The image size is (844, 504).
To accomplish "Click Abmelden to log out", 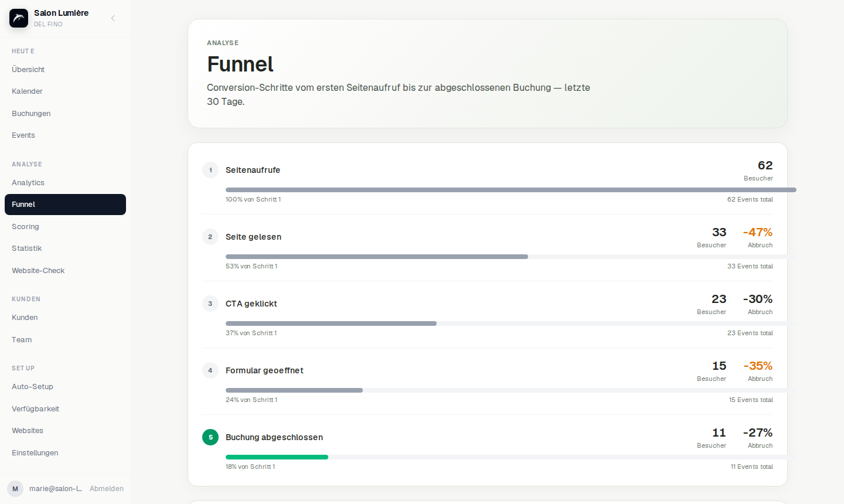I will (x=107, y=489).
